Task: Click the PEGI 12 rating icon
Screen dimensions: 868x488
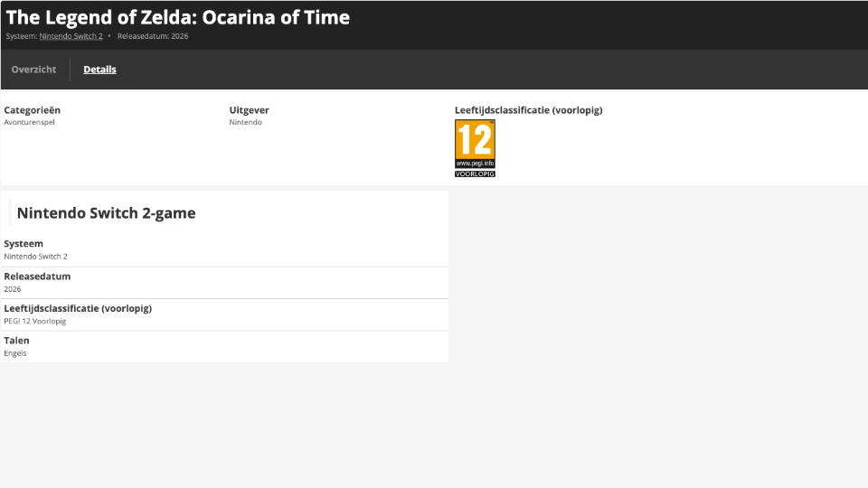Action: (x=475, y=144)
